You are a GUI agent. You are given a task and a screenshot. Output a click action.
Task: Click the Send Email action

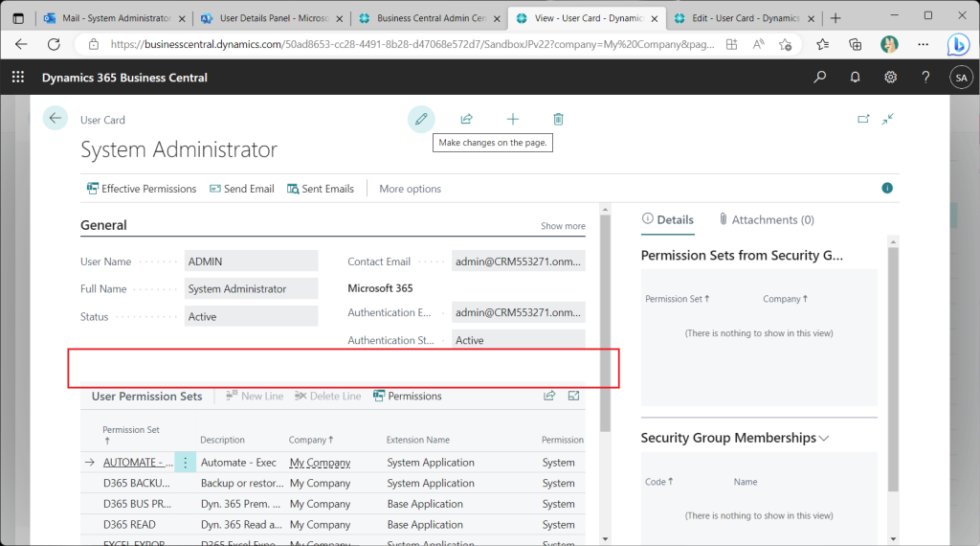[241, 189]
